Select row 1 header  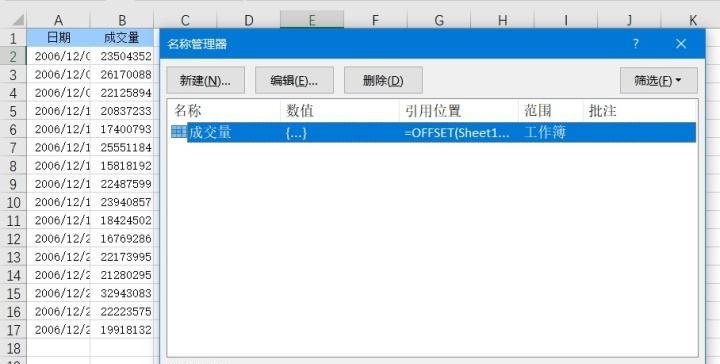[x=13, y=38]
